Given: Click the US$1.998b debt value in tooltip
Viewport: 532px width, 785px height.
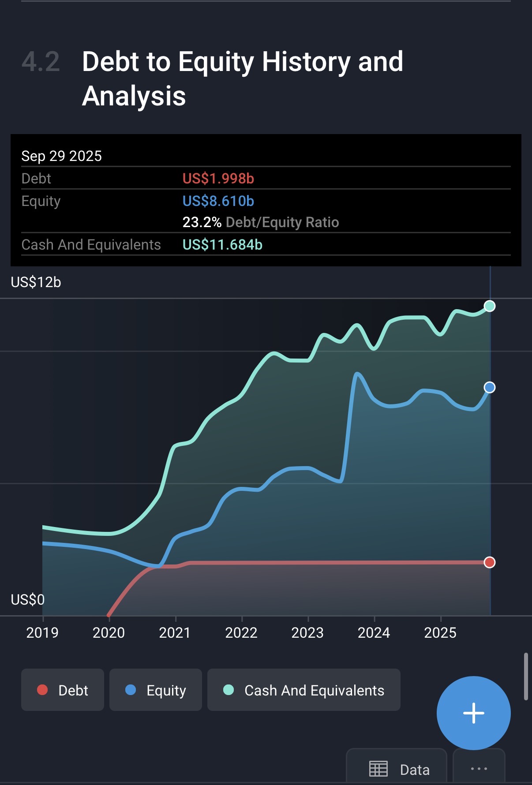Looking at the screenshot, I should pyautogui.click(x=218, y=178).
